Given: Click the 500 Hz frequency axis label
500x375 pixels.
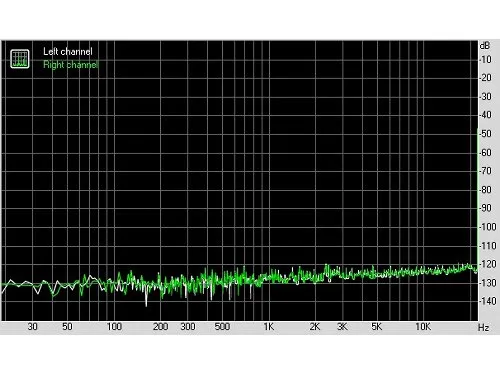Looking at the screenshot, I should point(222,327).
